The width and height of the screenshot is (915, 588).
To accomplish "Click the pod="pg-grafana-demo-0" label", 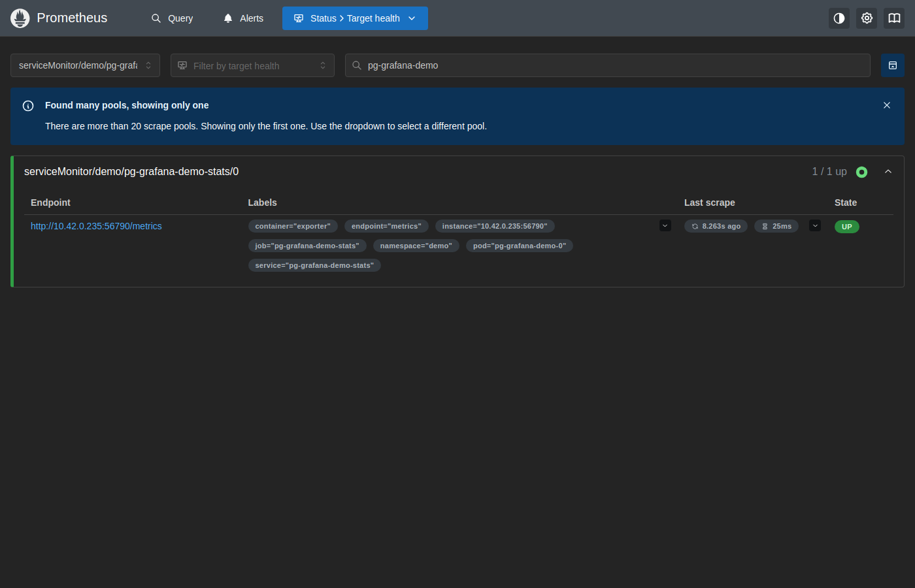I will point(520,246).
